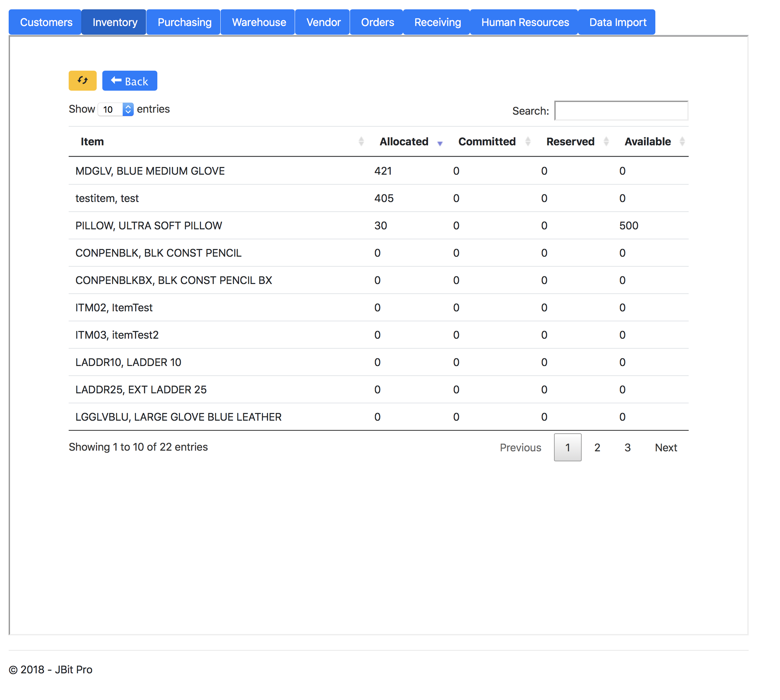This screenshot has height=700, width=780.
Task: Sort by Available column arrows
Action: click(682, 142)
